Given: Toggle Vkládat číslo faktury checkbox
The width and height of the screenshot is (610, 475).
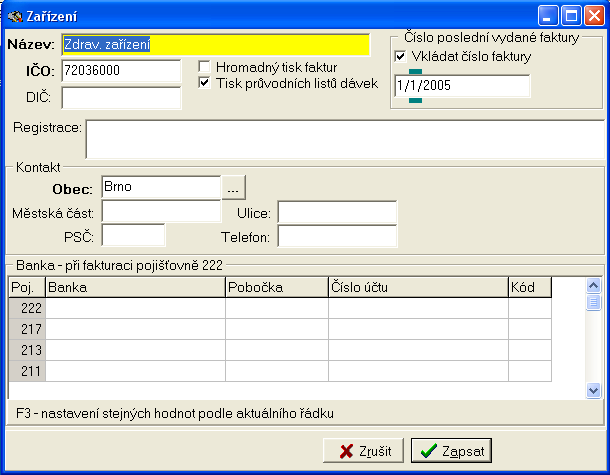Looking at the screenshot, I should [401, 57].
